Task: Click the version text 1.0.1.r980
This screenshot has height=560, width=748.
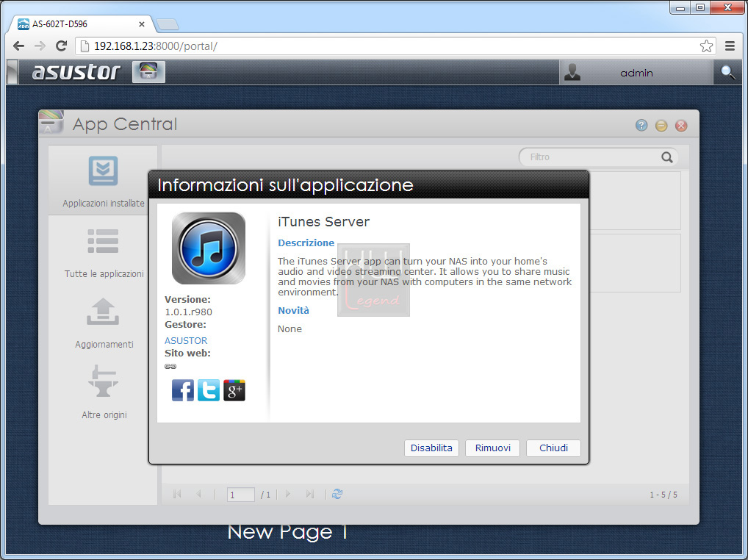Action: 188,312
